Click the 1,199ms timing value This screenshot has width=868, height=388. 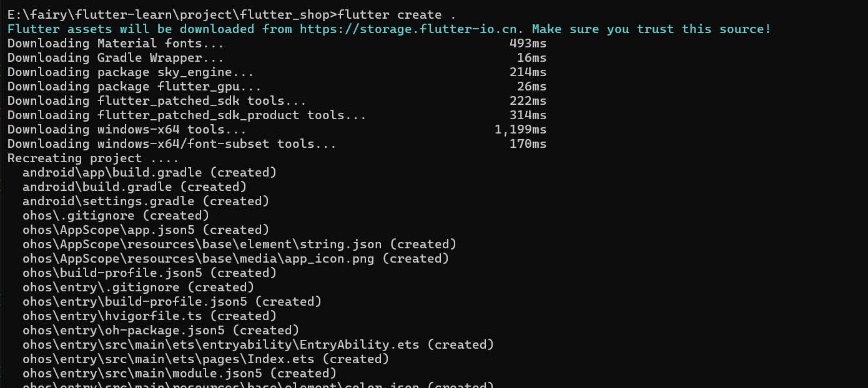pyautogui.click(x=520, y=129)
